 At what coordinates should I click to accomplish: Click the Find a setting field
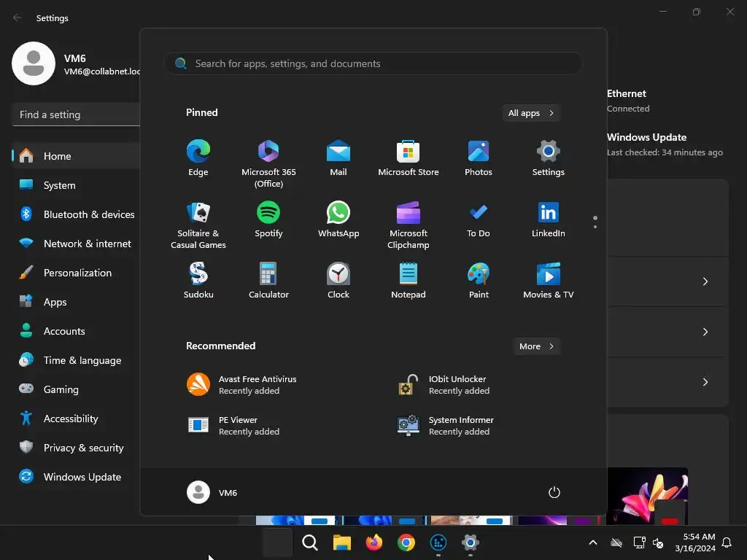click(x=76, y=114)
